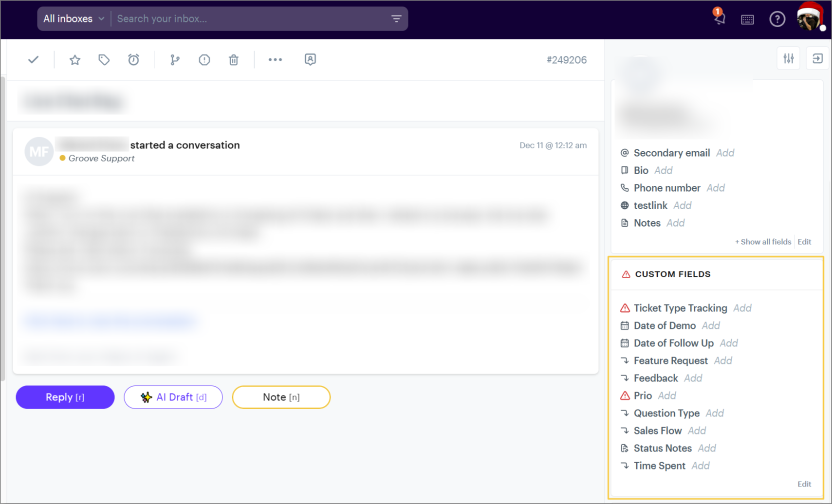
Task: Click the Reply button
Action: click(65, 397)
